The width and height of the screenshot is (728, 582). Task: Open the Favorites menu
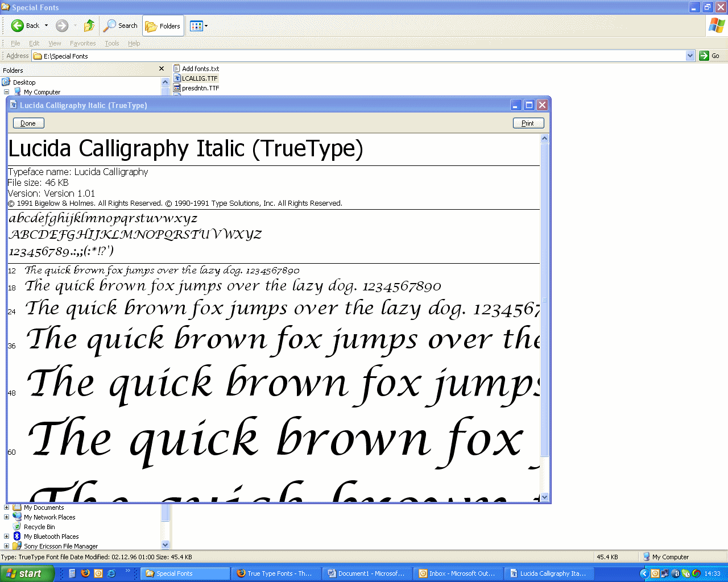tap(82, 43)
